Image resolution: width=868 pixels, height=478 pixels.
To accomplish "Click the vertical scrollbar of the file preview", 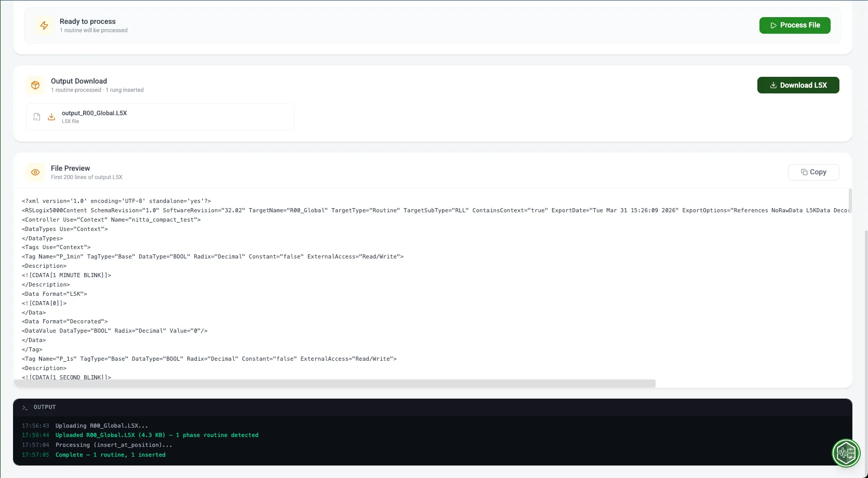I will (x=850, y=201).
